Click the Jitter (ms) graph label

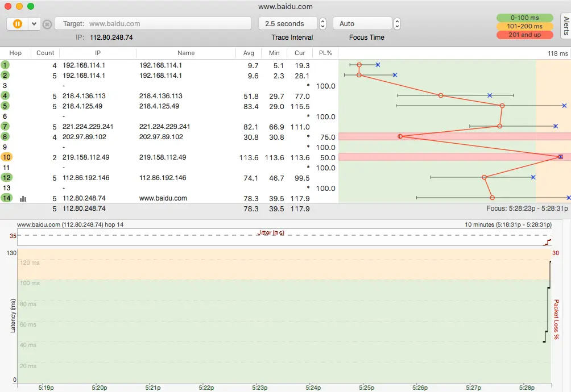pyautogui.click(x=271, y=233)
